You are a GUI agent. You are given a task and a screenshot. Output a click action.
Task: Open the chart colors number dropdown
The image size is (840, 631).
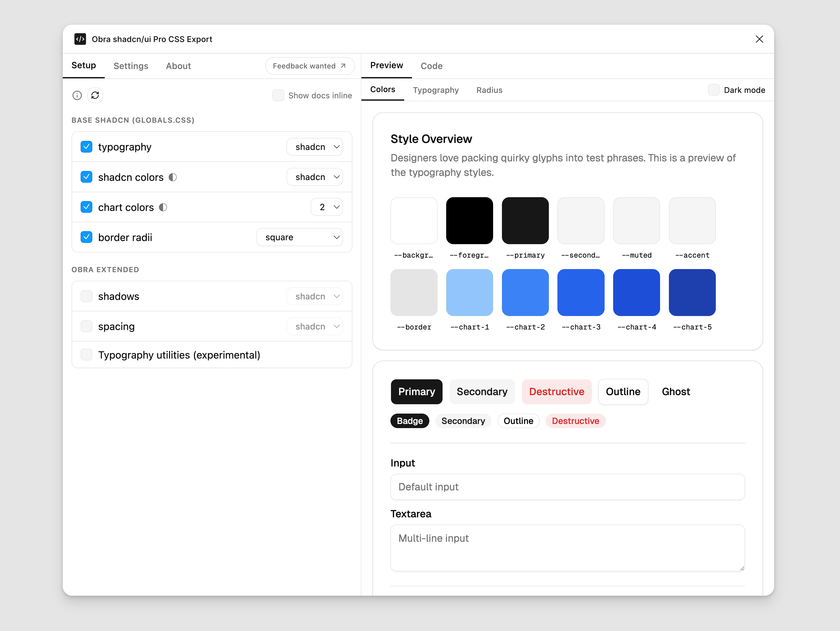pyautogui.click(x=327, y=207)
